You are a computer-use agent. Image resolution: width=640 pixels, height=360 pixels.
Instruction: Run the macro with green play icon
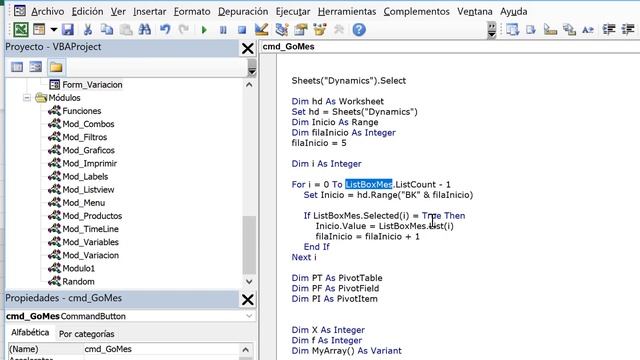pos(204,30)
